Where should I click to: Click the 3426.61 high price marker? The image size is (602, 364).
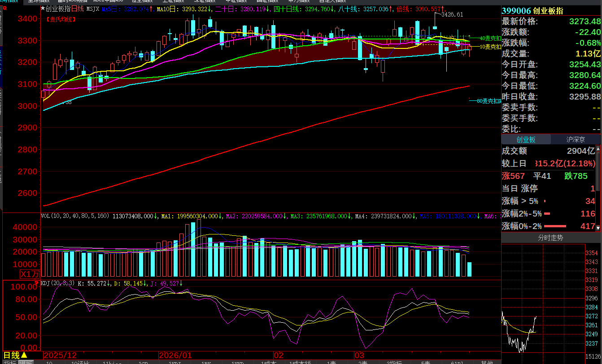click(452, 14)
